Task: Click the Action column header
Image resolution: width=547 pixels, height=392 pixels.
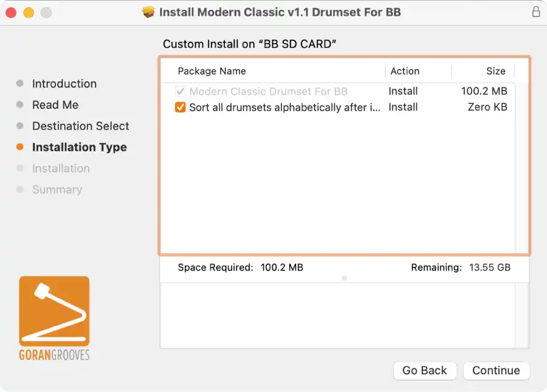Action: (405, 71)
